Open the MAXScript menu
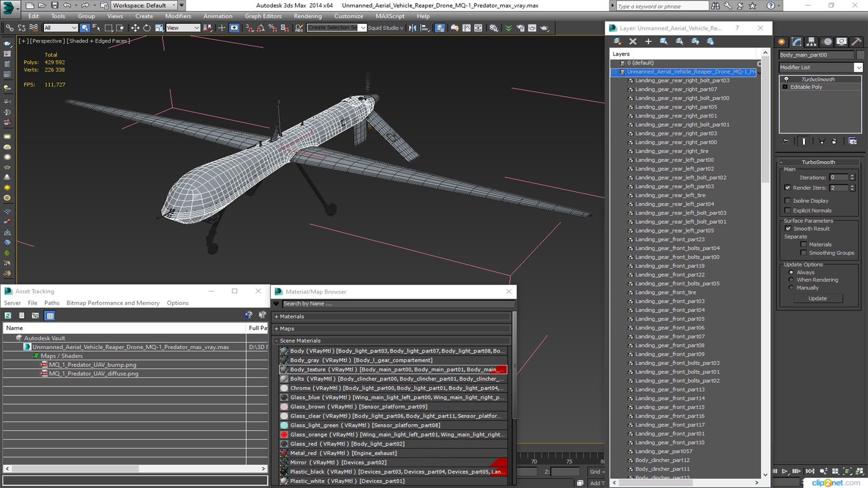868x488 pixels. pyautogui.click(x=390, y=16)
